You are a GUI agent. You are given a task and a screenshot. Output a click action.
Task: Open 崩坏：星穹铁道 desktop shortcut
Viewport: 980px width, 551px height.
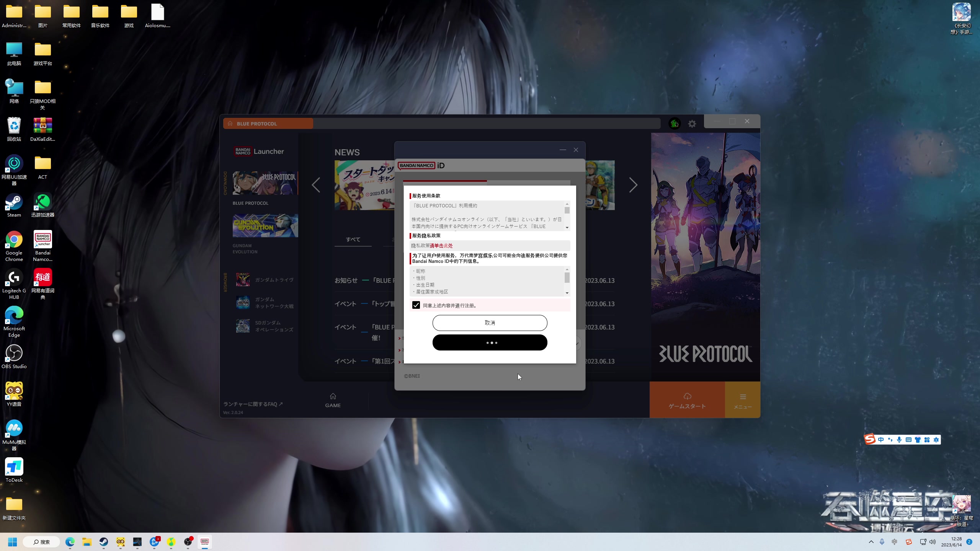pos(962,511)
